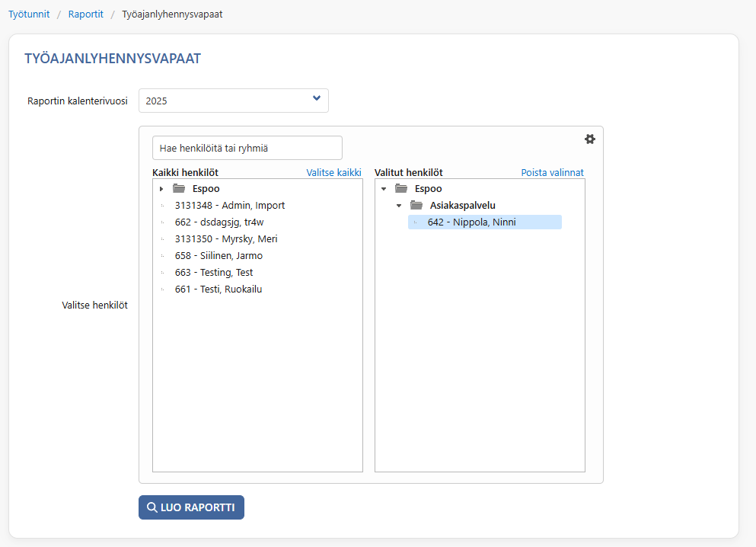Screen dimensions: 756x547
Task: Click Poista valinnat link
Action: tap(552, 172)
